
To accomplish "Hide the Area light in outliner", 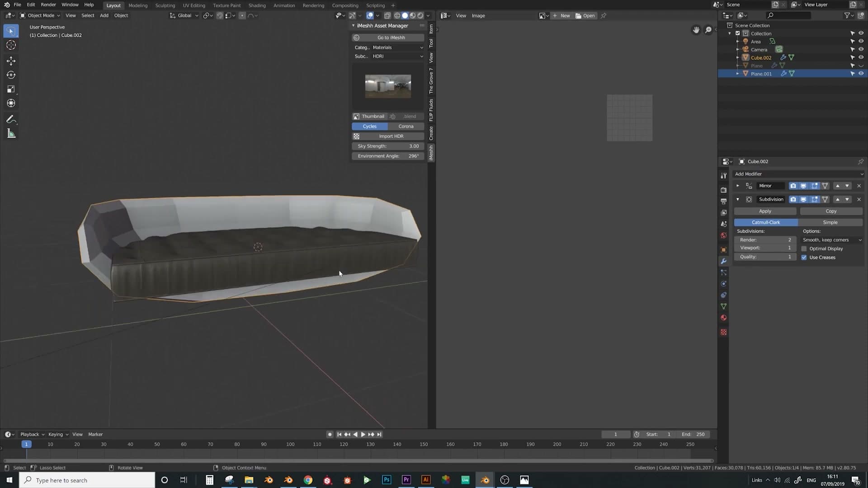I will pos(861,41).
